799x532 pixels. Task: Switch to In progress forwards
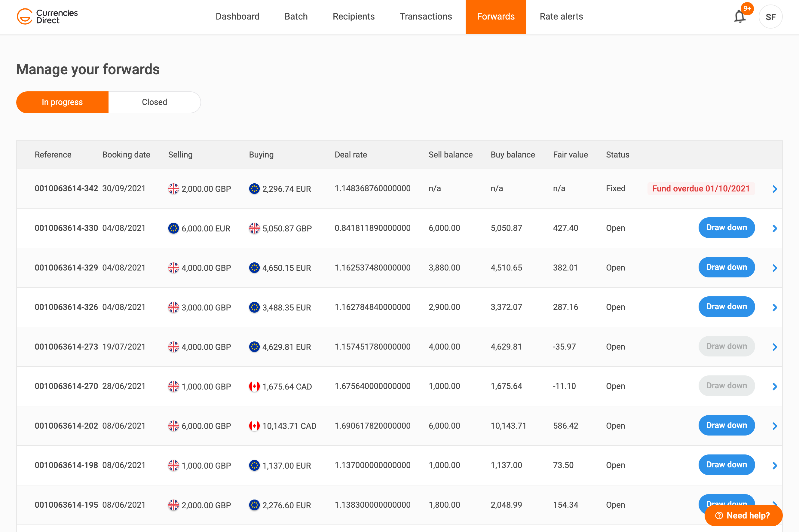coord(63,102)
